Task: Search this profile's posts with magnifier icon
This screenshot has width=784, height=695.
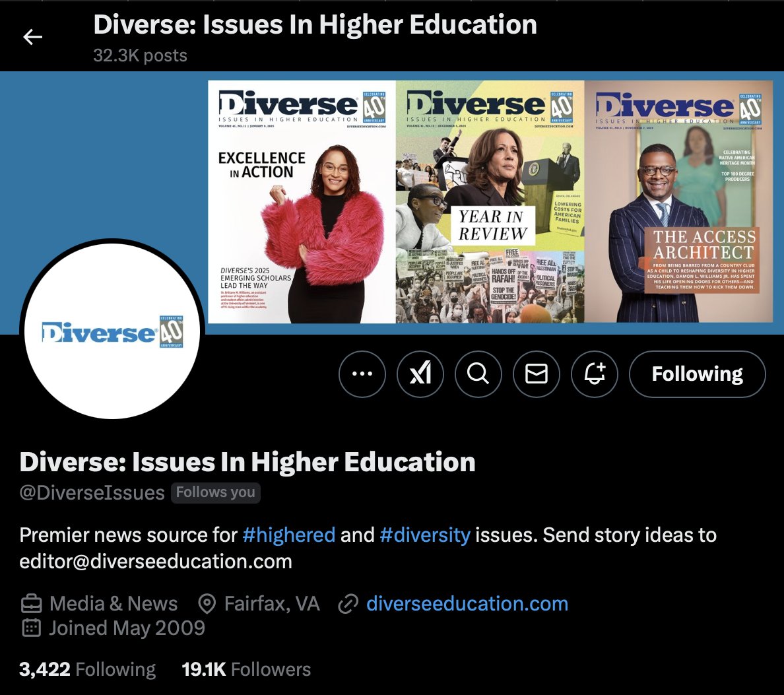Action: pyautogui.click(x=478, y=374)
